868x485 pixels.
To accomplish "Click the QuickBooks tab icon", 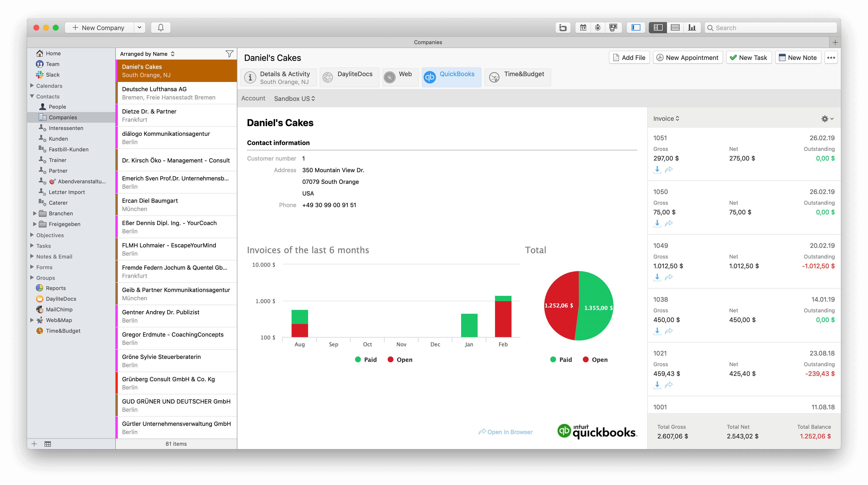I will point(429,76).
